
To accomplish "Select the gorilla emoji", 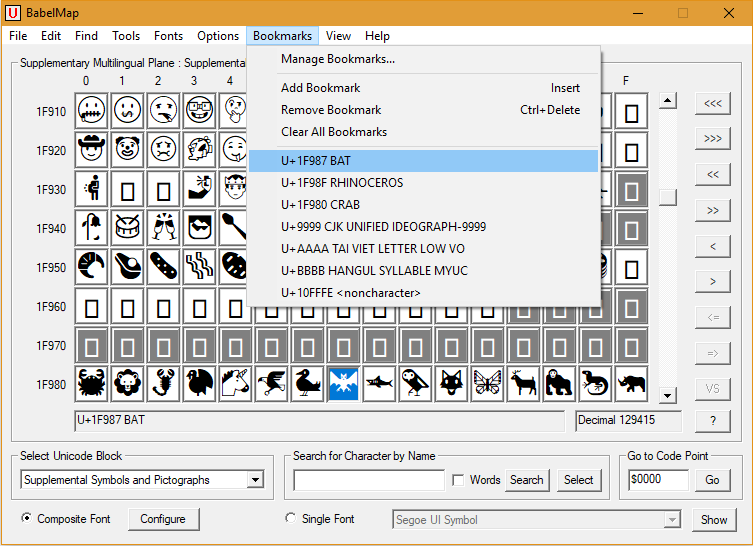I will click(x=559, y=384).
